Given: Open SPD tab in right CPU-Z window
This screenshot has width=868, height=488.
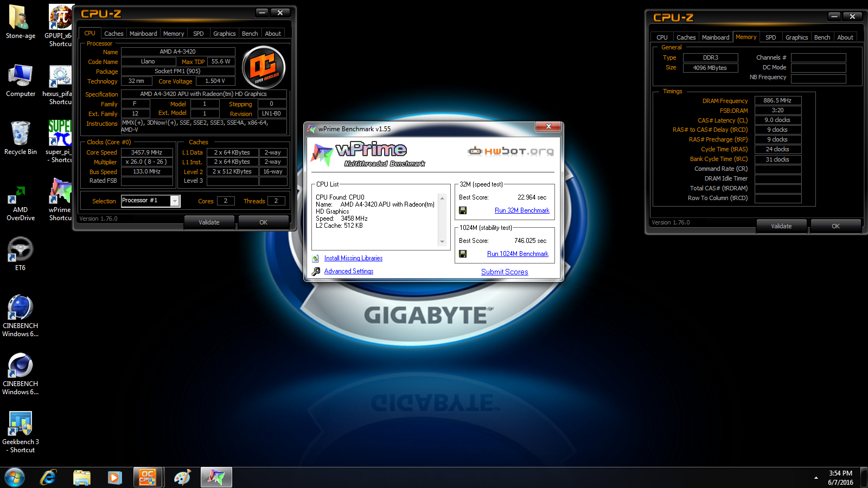Looking at the screenshot, I should [x=770, y=37].
